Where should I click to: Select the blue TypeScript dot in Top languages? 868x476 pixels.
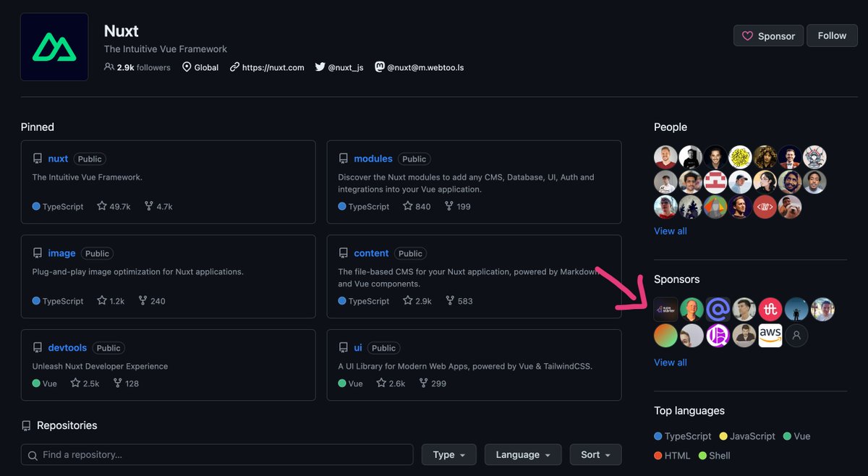658,436
